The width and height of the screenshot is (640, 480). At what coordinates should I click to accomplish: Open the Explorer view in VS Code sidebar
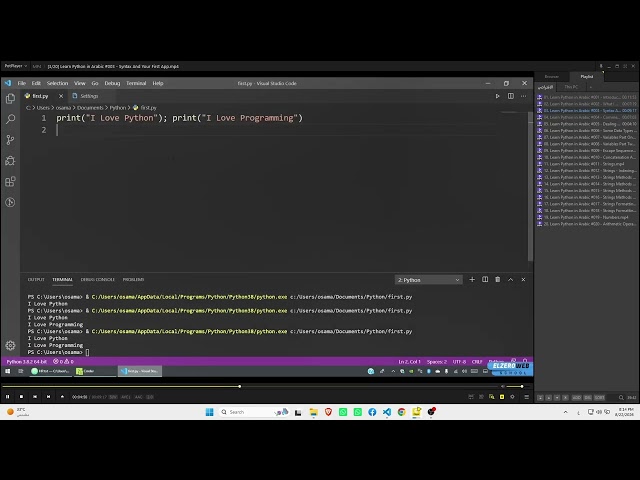click(x=10, y=99)
